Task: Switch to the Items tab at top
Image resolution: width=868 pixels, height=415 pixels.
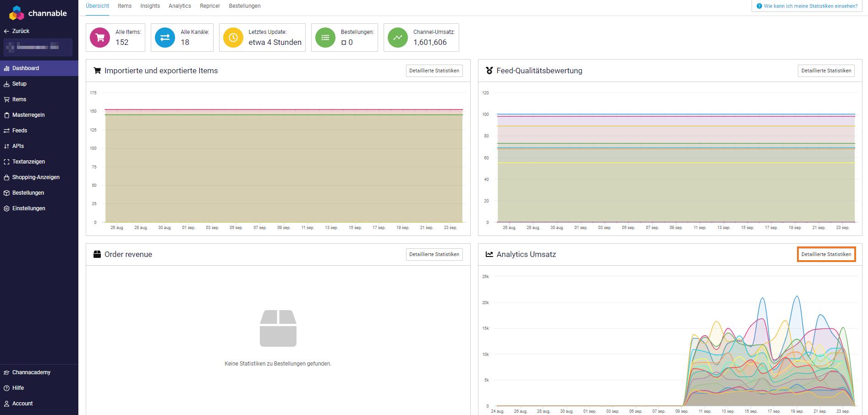Action: click(125, 6)
